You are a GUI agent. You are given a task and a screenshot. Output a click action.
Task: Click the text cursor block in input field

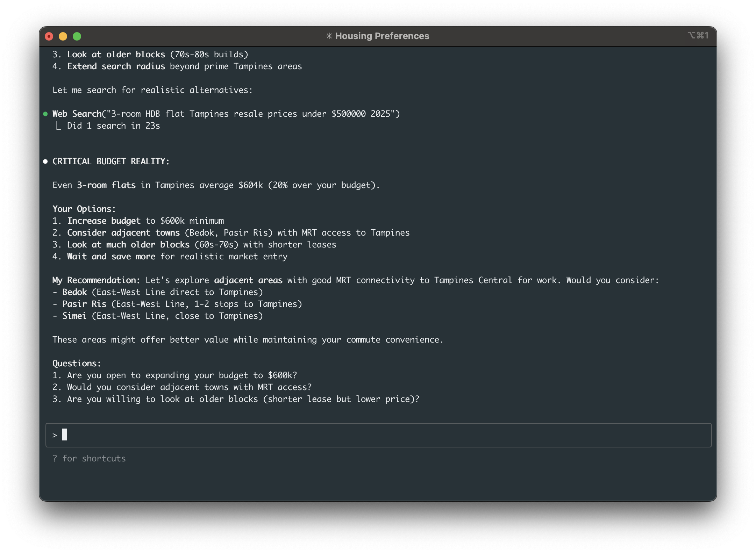coord(64,435)
